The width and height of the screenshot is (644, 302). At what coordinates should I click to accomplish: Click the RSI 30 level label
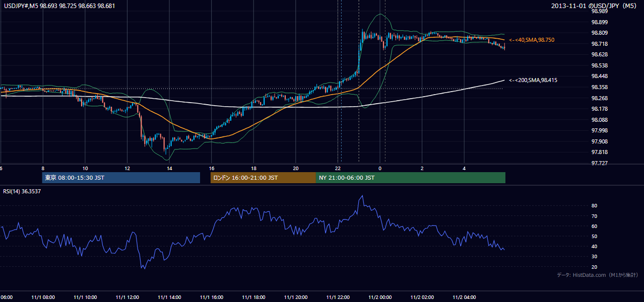coord(595,257)
